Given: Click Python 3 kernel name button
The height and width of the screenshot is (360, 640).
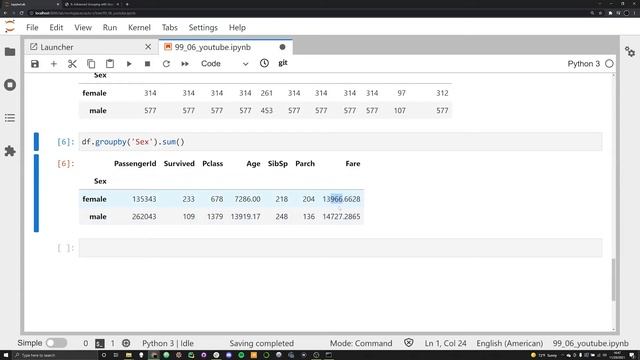Looking at the screenshot, I should [584, 64].
